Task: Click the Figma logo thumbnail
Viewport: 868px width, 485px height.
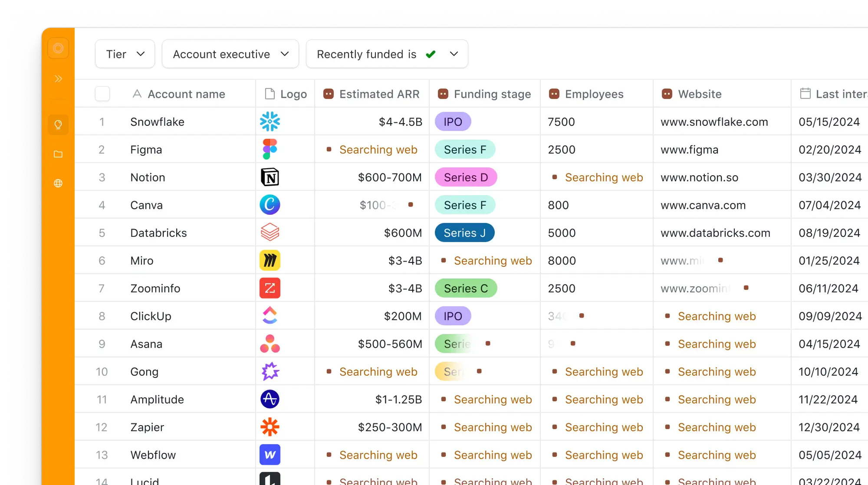Action: click(270, 149)
